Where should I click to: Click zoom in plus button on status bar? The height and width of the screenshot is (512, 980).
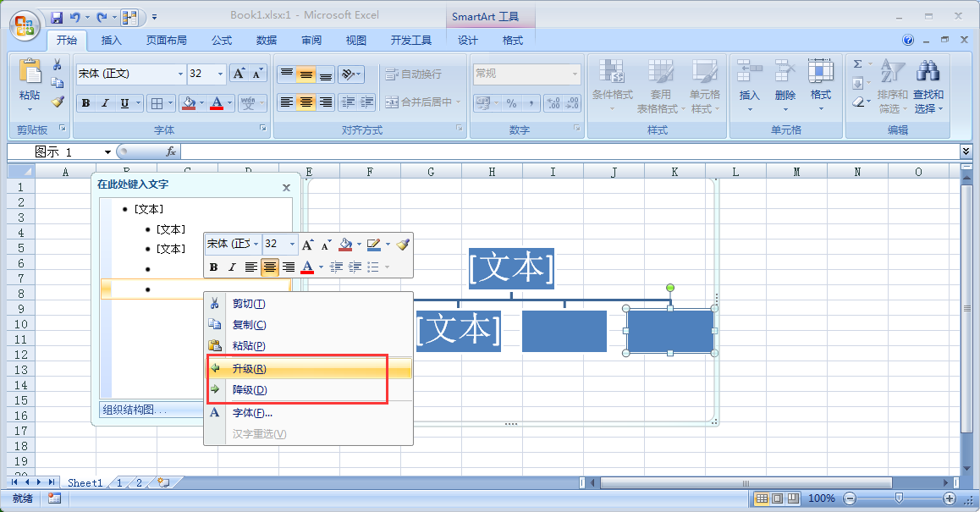[x=950, y=498]
